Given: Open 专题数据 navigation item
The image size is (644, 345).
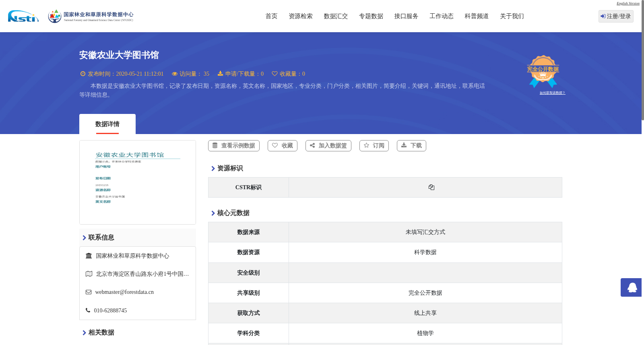Looking at the screenshot, I should coord(371,16).
